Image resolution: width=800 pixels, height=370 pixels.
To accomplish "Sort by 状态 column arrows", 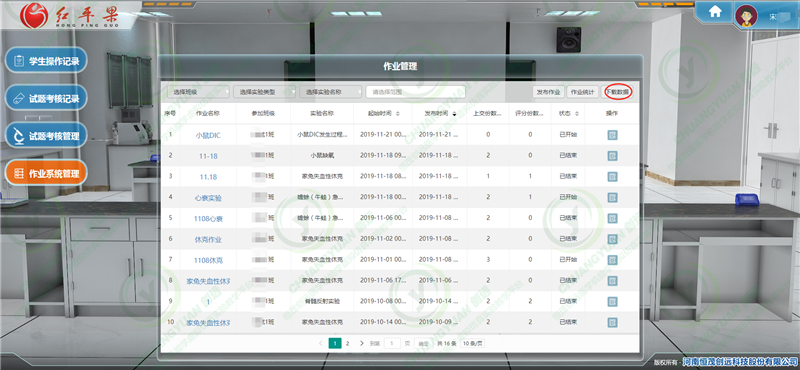I will pyautogui.click(x=577, y=113).
